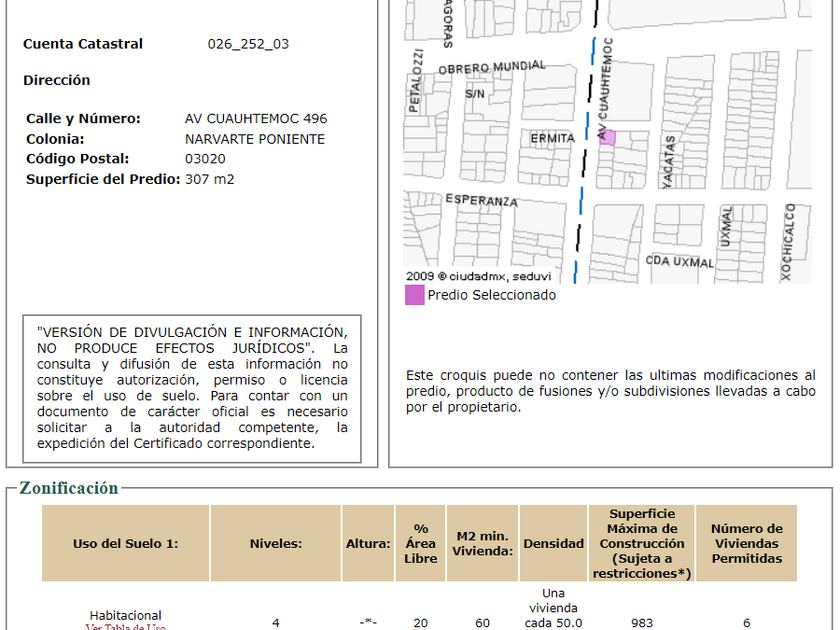Screen dimensions: 840x630
Task: Click the Niveles value 4
Action: click(x=275, y=623)
